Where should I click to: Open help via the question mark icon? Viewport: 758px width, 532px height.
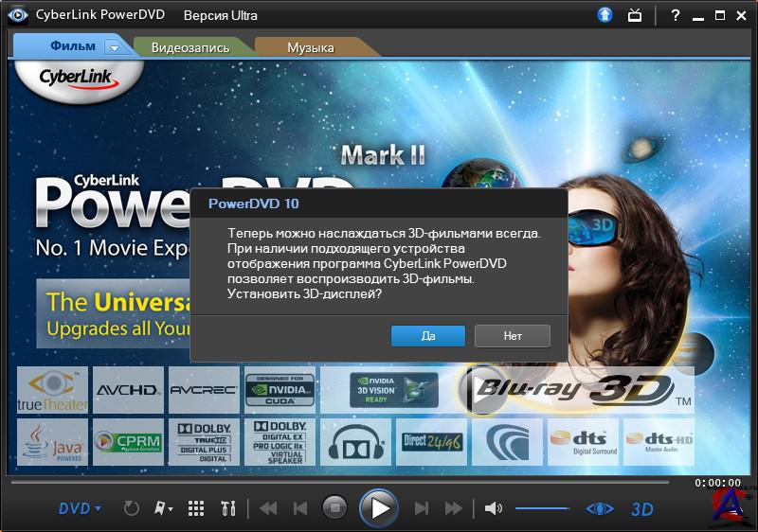(x=676, y=15)
